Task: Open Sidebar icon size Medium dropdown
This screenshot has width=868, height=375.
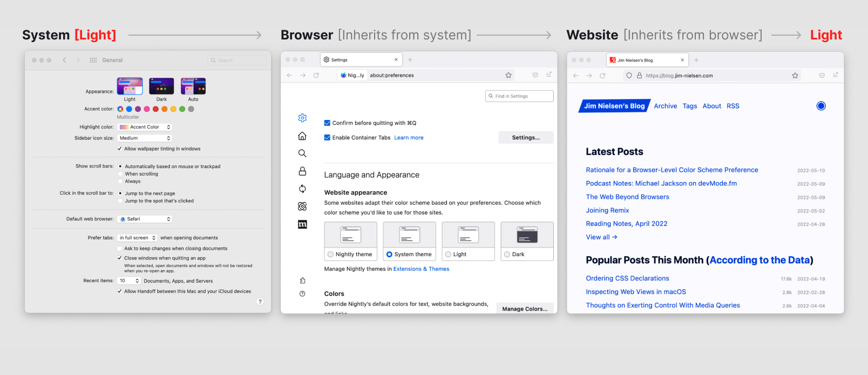Action: pyautogui.click(x=145, y=138)
